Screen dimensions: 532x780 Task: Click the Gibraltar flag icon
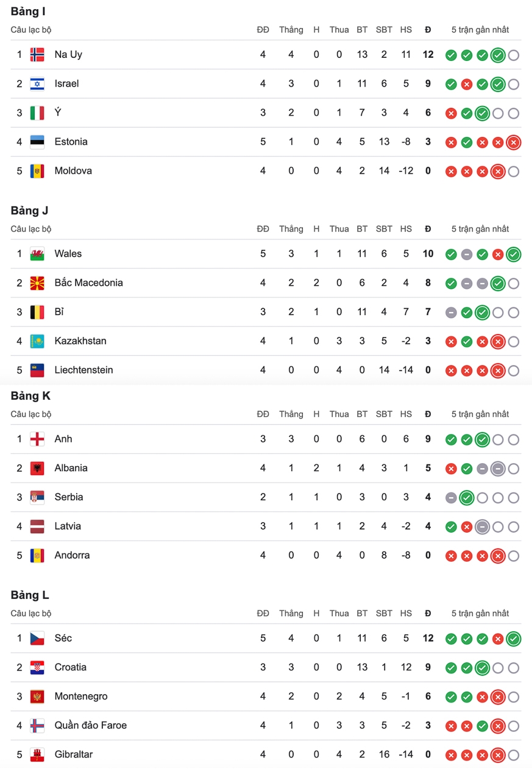(37, 754)
